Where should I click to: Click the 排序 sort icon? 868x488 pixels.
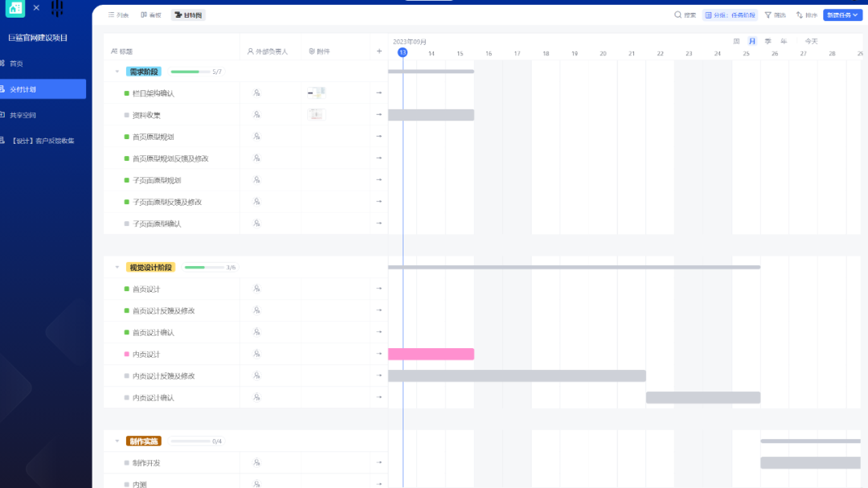tap(800, 15)
